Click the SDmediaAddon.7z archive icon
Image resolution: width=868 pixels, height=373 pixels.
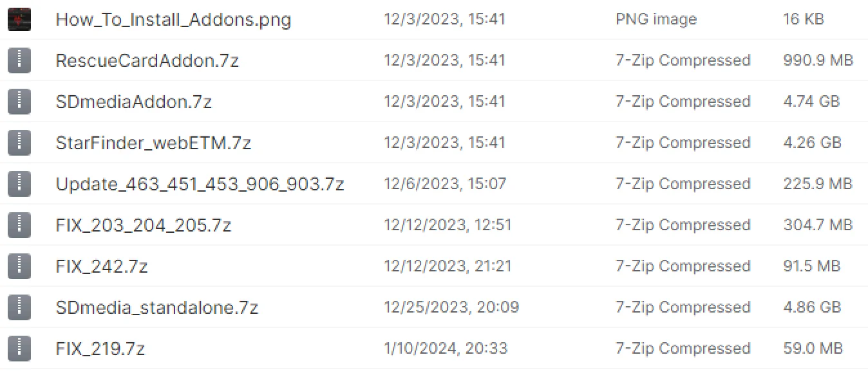point(19,102)
